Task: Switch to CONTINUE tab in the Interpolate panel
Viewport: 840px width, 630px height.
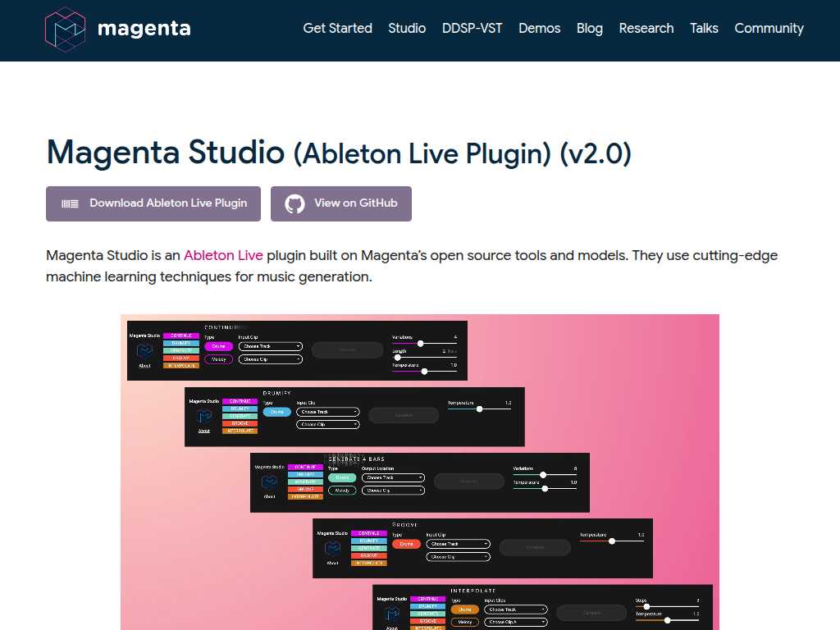Action: 428,599
